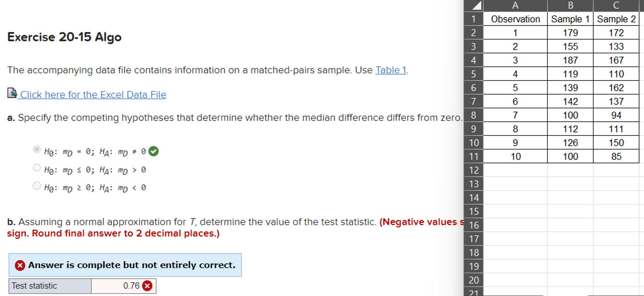
Task: Select the Sample 2 header cell
Action: 616,19
